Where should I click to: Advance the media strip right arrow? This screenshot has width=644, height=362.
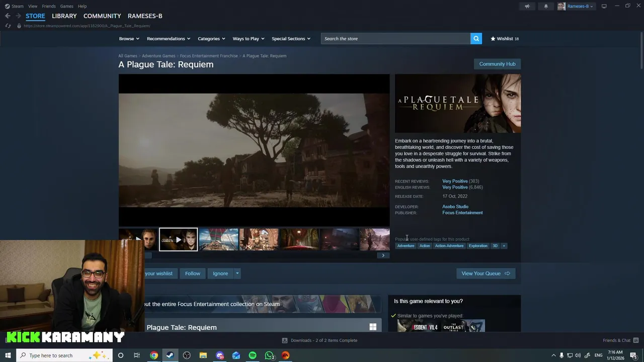(x=383, y=255)
